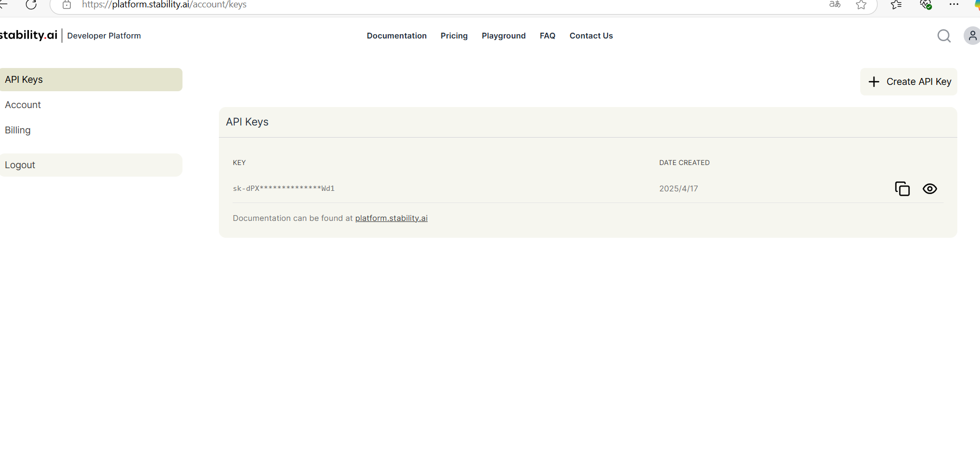
Task: Select API Keys in the sidebar
Action: click(x=91, y=80)
